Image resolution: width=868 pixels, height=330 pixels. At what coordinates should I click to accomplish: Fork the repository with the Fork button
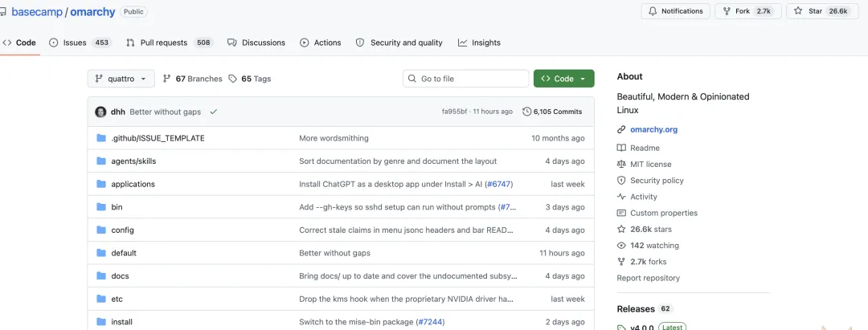coord(748,11)
